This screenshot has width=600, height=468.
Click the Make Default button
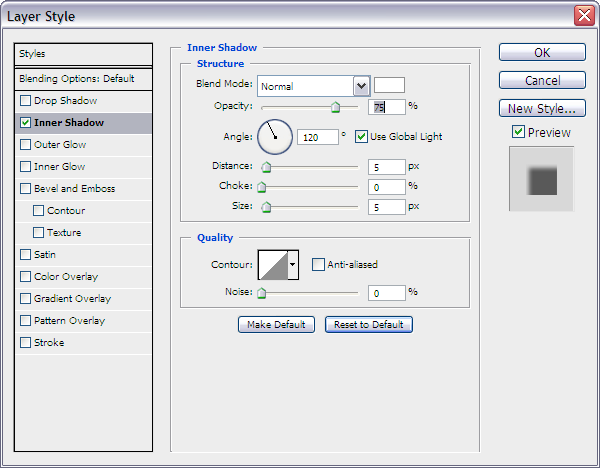(276, 325)
